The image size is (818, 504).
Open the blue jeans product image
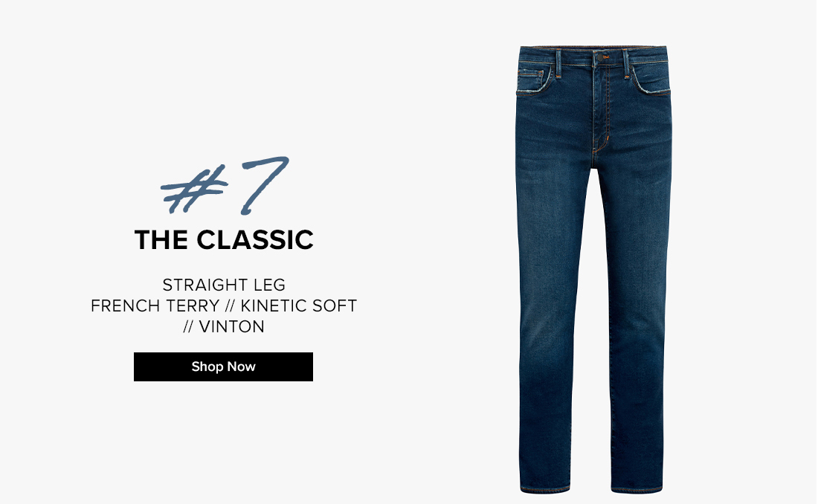[593, 269]
